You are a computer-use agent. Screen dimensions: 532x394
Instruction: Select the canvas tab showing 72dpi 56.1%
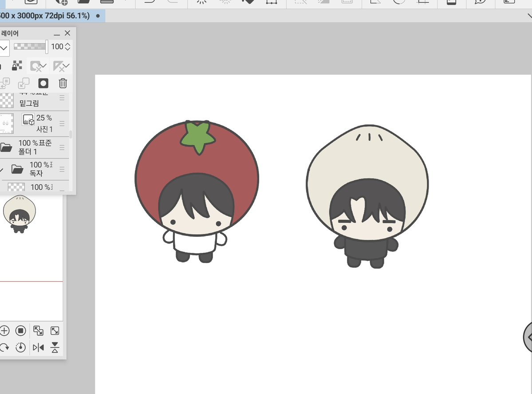52,16
